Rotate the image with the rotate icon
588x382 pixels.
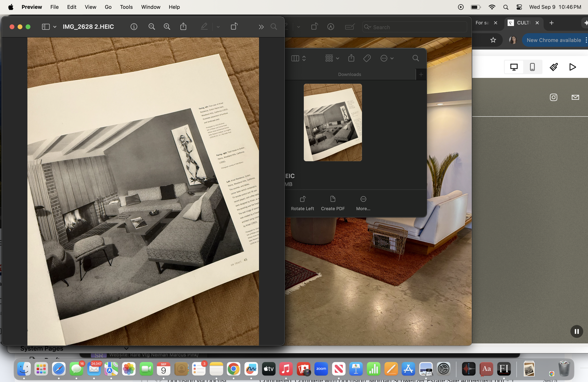(234, 26)
